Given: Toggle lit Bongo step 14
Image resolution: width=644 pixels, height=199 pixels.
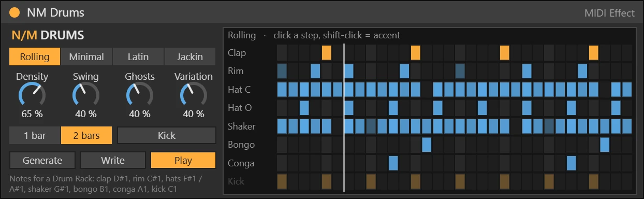Looking at the screenshot, I should [427, 145].
